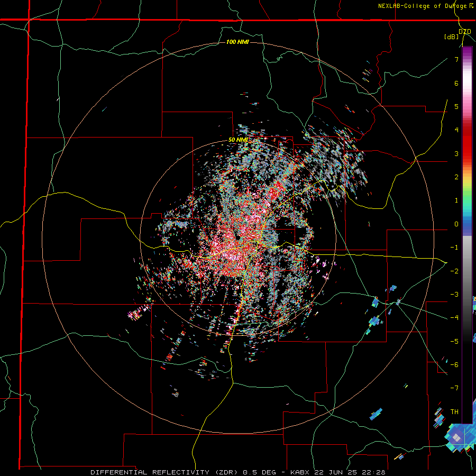Click the "4" value on the ZDR scale
Image resolution: width=476 pixels, height=476 pixels.
click(x=456, y=130)
